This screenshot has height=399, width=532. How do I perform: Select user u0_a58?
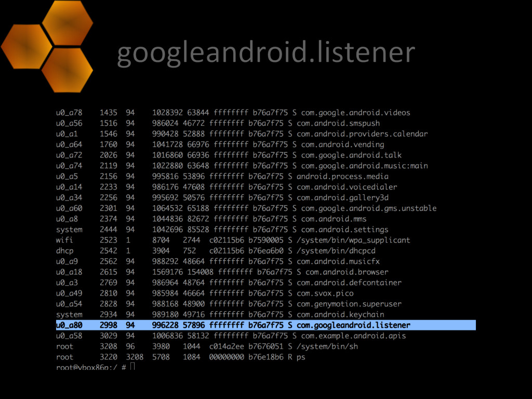click(69, 336)
